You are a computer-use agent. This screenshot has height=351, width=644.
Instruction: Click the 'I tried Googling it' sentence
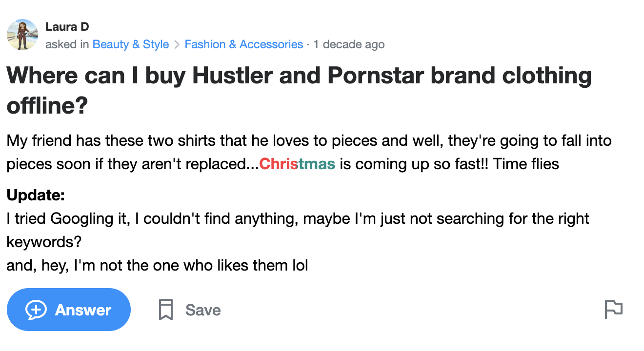click(298, 218)
